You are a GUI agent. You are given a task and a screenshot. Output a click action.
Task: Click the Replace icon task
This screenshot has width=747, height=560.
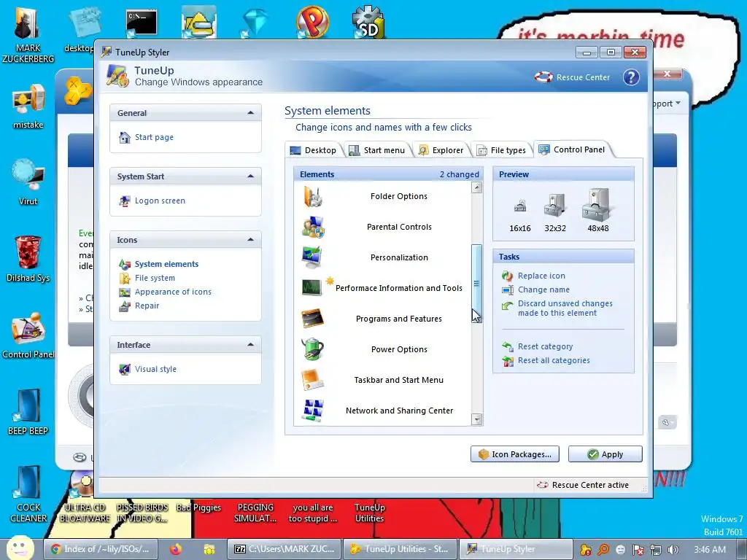(541, 276)
